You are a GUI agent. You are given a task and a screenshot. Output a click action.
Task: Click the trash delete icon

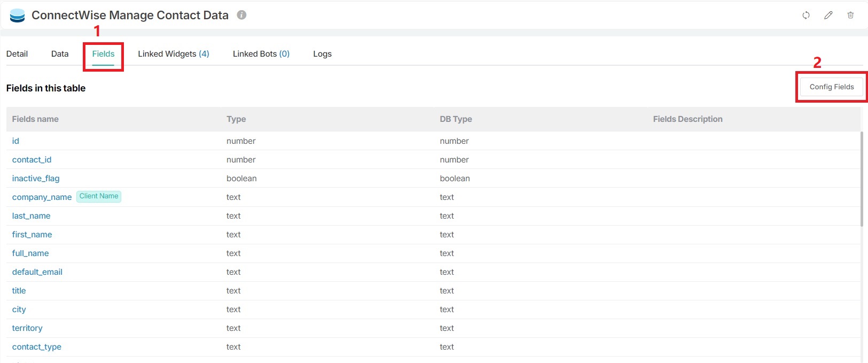point(850,15)
